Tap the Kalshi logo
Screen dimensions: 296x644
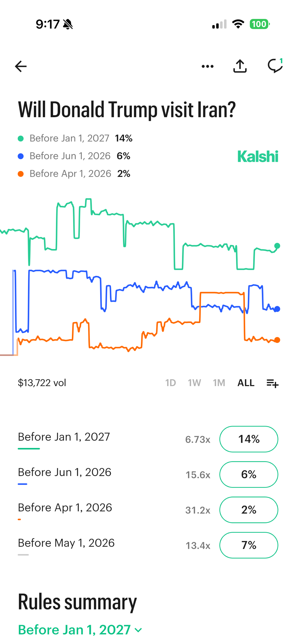pyautogui.click(x=258, y=156)
